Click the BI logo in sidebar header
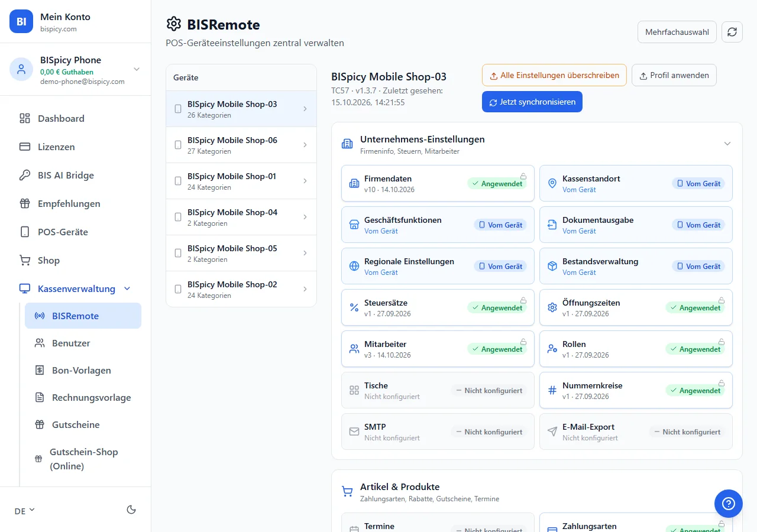This screenshot has height=532, width=757. [x=21, y=21]
